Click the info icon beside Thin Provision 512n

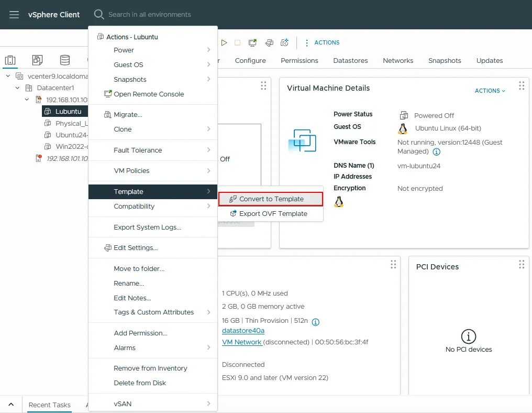pos(316,322)
